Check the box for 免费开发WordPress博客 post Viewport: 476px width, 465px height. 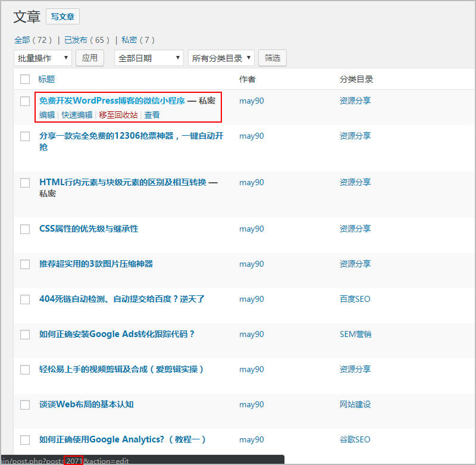(25, 101)
